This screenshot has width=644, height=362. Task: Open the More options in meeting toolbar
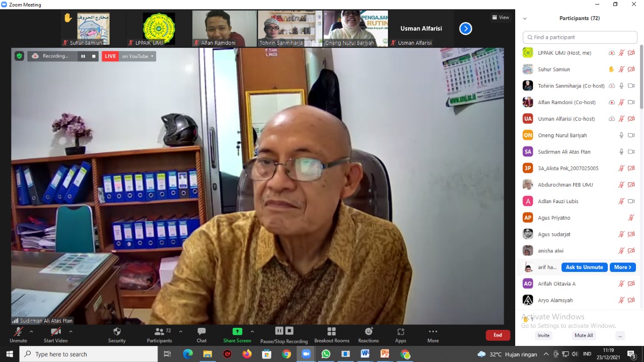tap(433, 335)
